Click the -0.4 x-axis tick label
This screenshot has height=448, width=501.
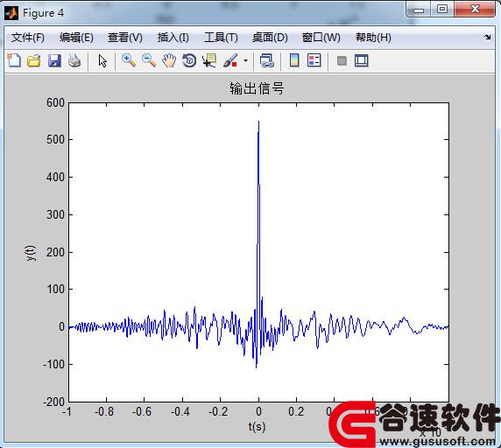(x=180, y=411)
